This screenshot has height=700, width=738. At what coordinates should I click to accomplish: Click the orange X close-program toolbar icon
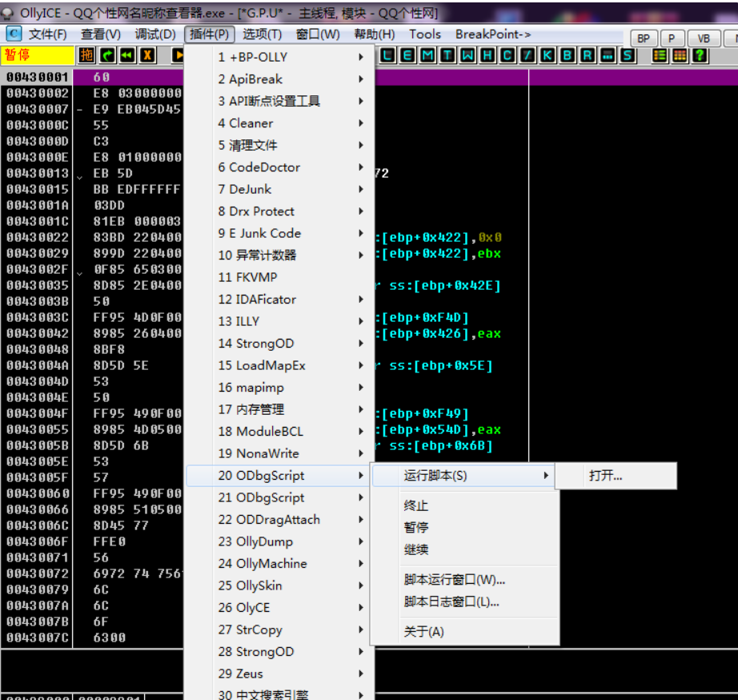pos(147,55)
